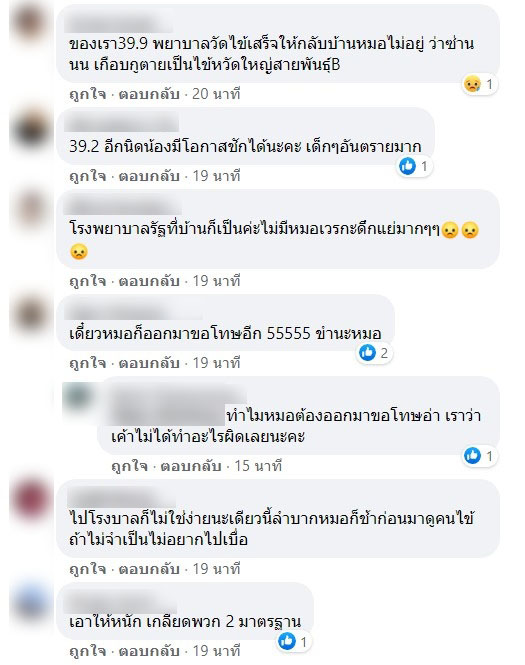Click the sad reaction on the 39.9 comment
This screenshot has height=665, width=525.
[x=472, y=84]
